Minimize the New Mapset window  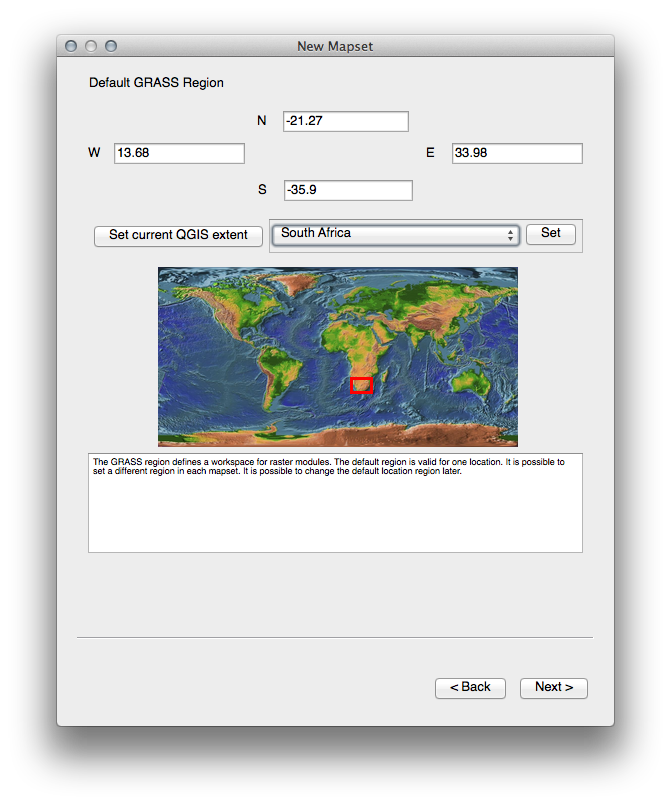91,46
